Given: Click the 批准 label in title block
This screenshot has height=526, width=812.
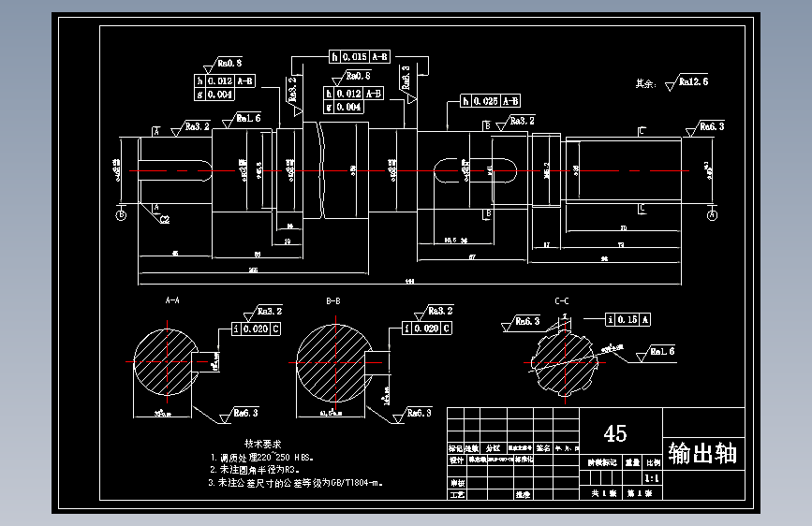Looking at the screenshot, I should [523, 494].
